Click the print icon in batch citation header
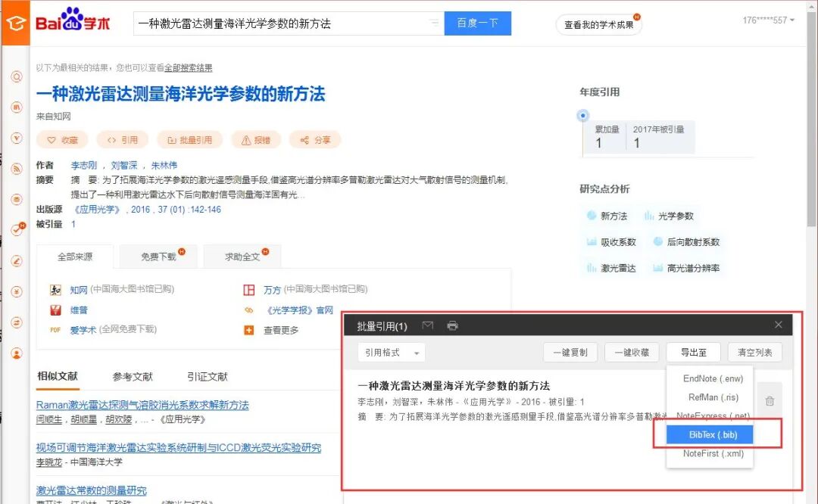818x504 pixels. (452, 325)
